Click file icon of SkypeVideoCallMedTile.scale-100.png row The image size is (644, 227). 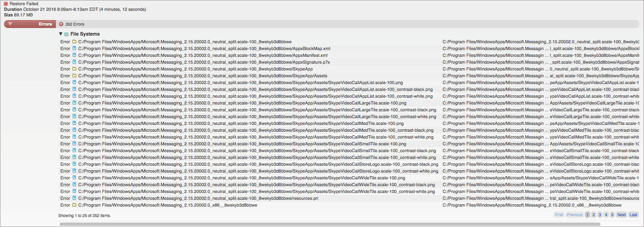point(74,123)
